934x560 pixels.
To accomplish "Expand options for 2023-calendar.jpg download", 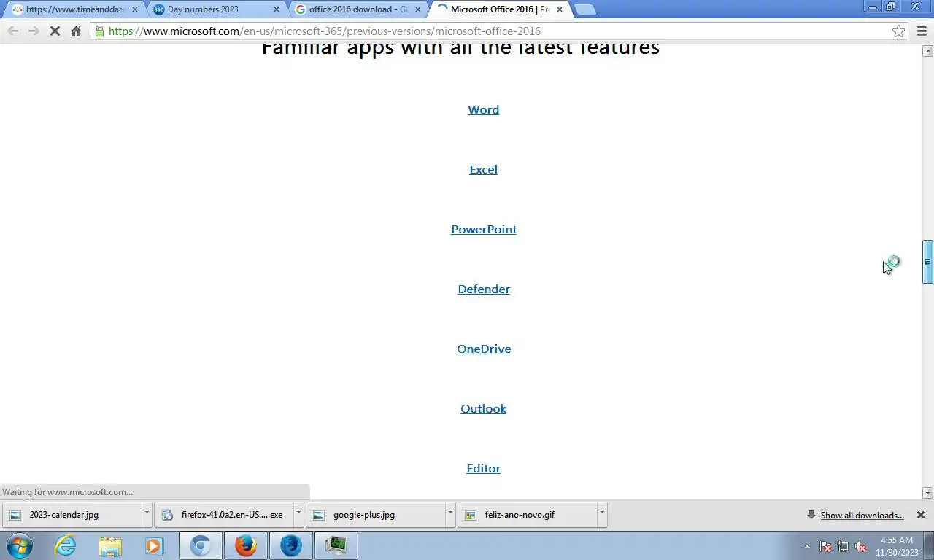I will (x=146, y=514).
